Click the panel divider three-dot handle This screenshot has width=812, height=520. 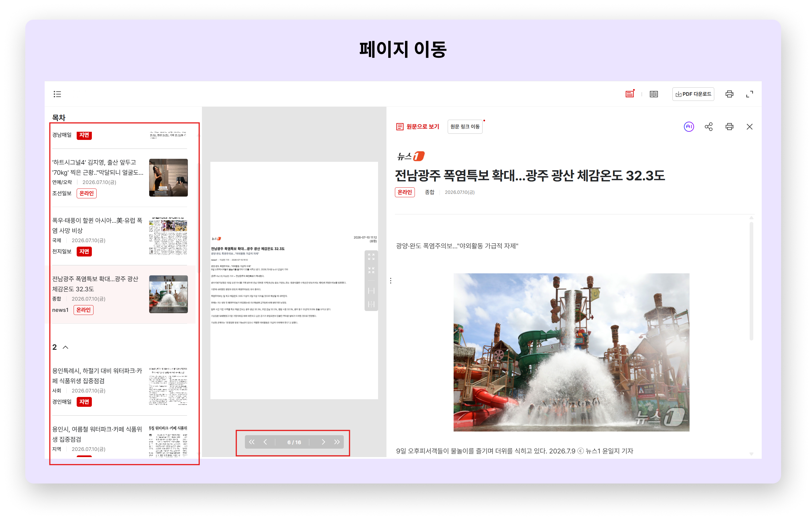click(x=390, y=281)
